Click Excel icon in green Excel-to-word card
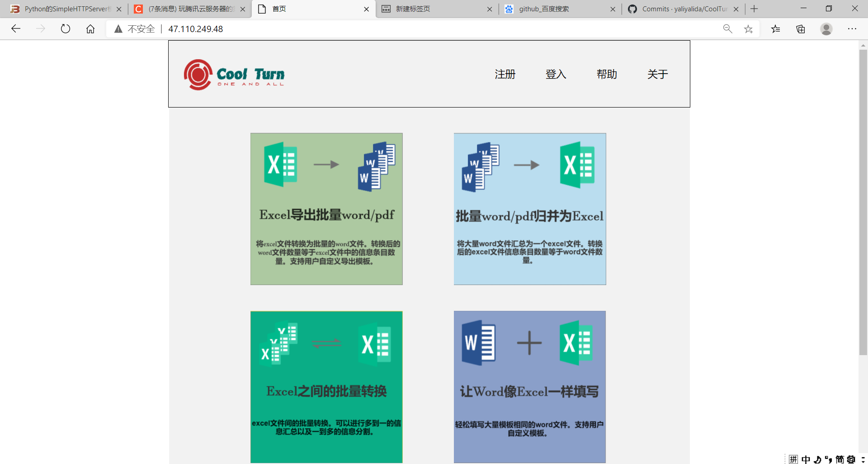Screen dimensions: 868x464 pos(281,164)
